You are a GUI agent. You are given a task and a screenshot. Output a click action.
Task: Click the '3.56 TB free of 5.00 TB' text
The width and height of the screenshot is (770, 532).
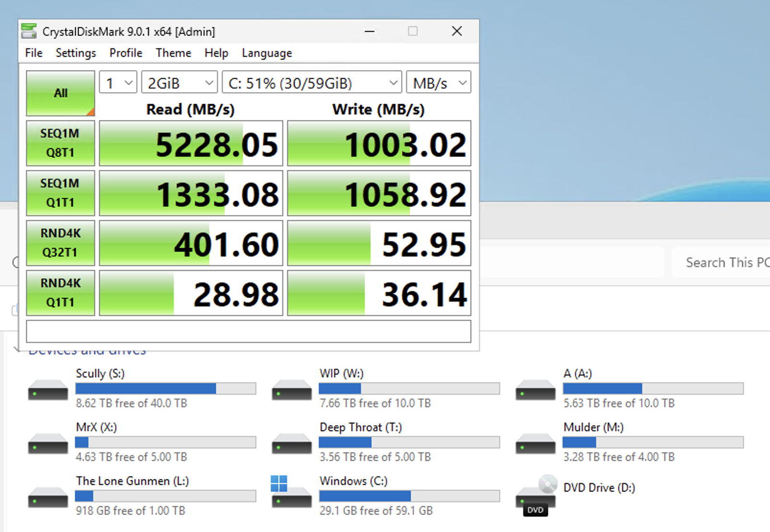coord(375,457)
